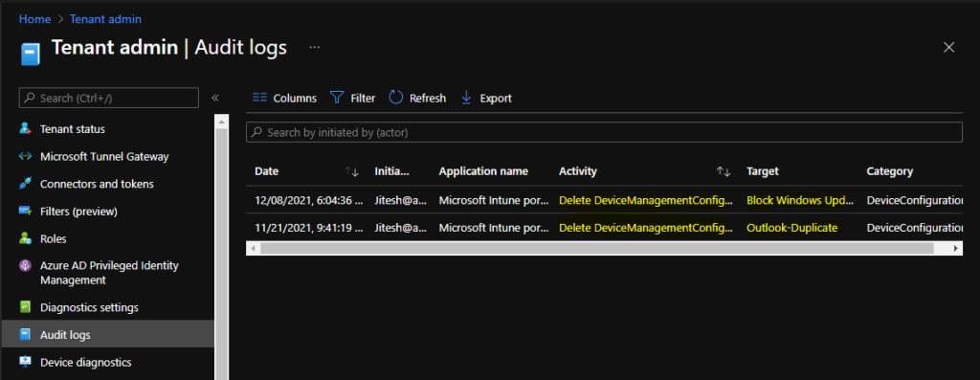Click the Tenant admin blade book icon

click(x=30, y=54)
